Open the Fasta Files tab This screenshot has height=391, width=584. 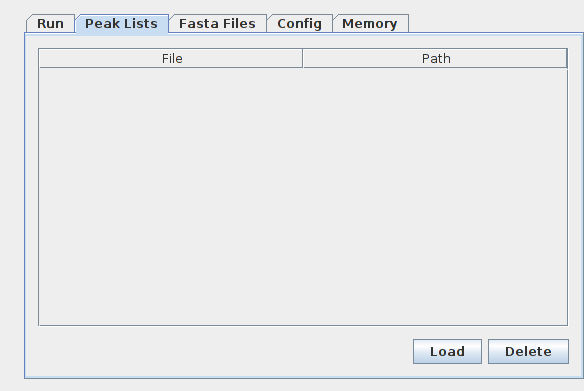pyautogui.click(x=218, y=23)
